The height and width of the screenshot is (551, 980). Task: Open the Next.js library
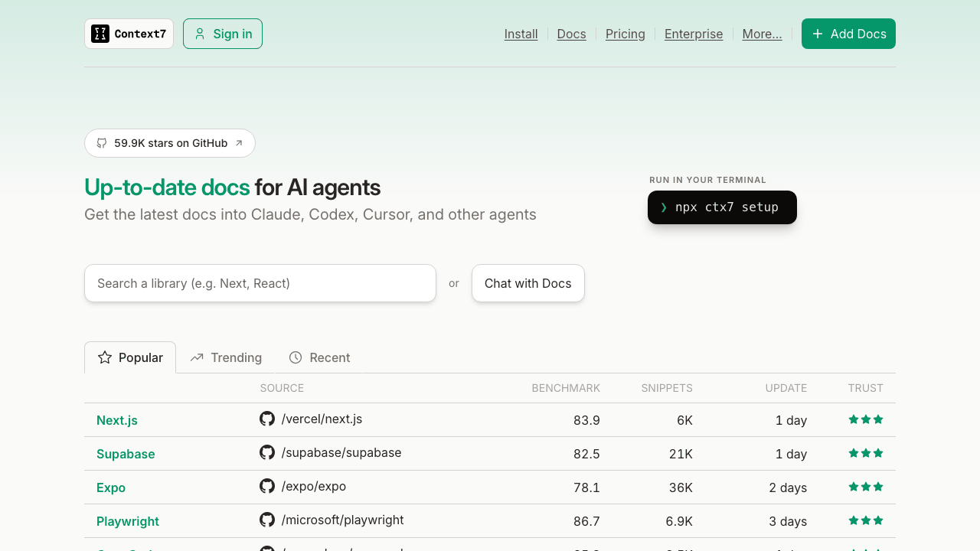pos(117,420)
